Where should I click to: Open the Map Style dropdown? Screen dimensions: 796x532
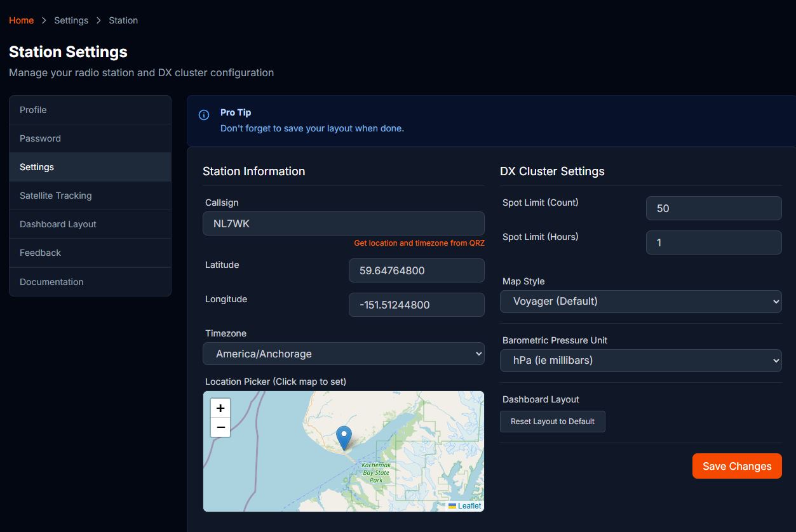tap(641, 301)
